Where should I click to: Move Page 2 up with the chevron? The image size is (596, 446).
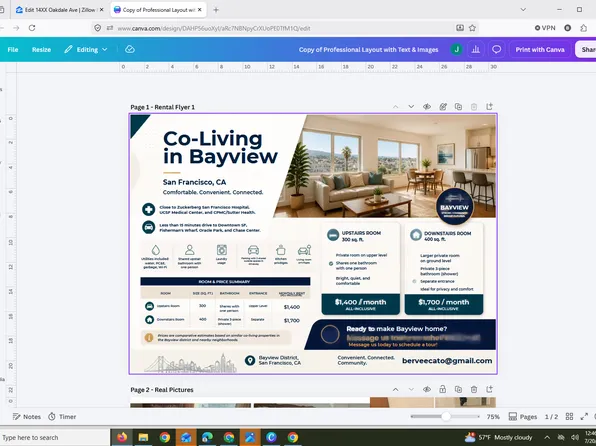click(396, 389)
